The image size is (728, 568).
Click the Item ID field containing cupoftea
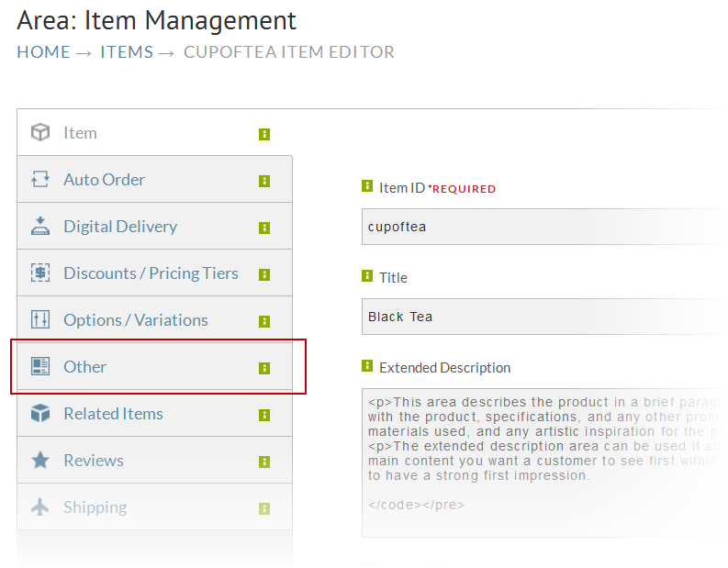point(544,227)
